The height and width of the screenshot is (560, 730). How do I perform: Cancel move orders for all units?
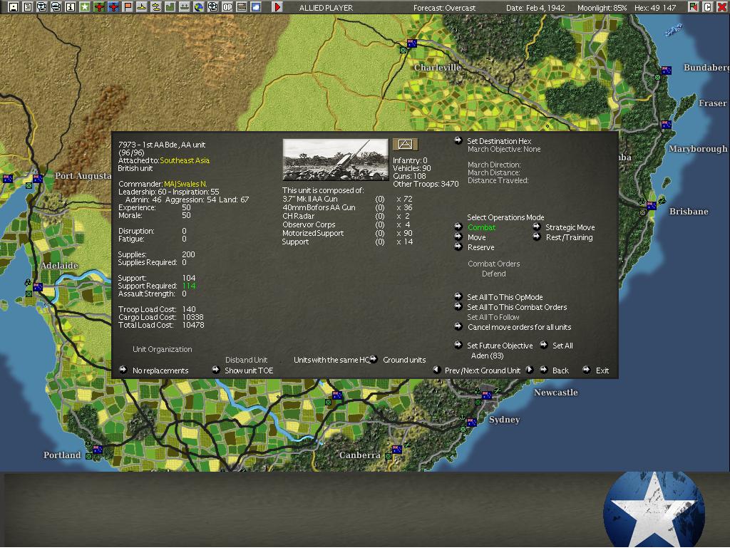click(519, 328)
